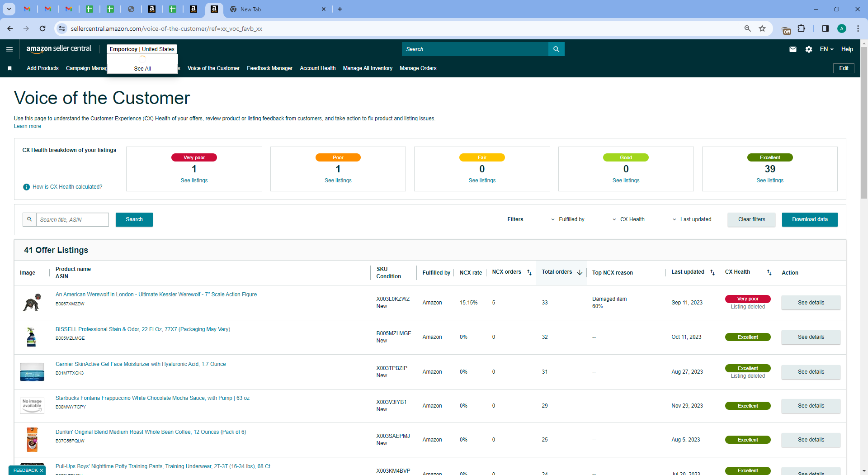Open the Seller Central settings gear
This screenshot has height=475, width=868.
pos(809,49)
